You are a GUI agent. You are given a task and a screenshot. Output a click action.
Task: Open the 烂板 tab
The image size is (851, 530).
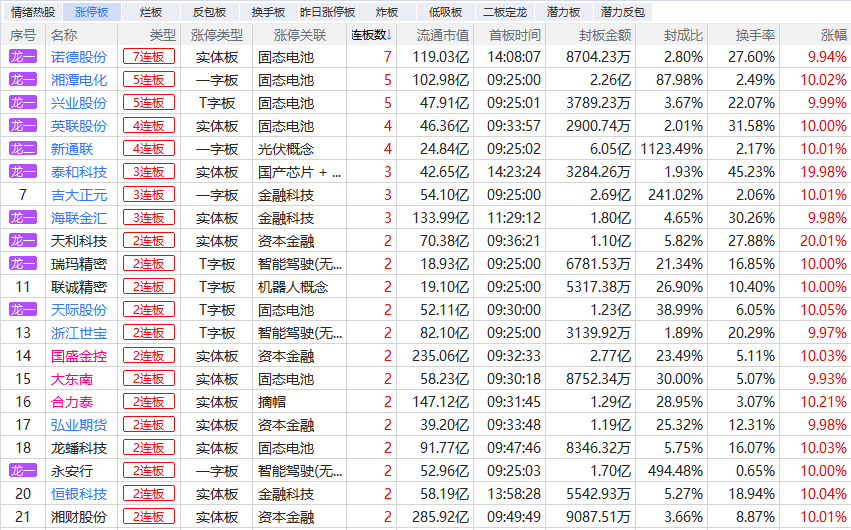click(150, 12)
